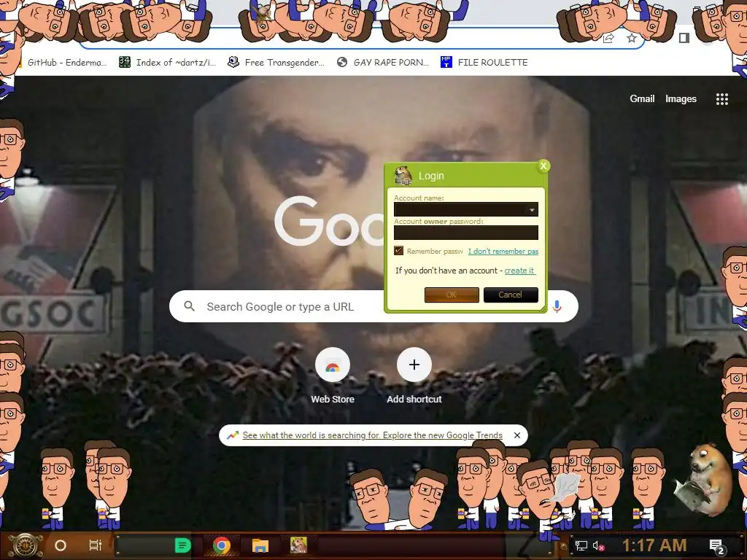Expand the Account name dropdown arrow
Image resolution: width=747 pixels, height=560 pixels.
pyautogui.click(x=532, y=209)
